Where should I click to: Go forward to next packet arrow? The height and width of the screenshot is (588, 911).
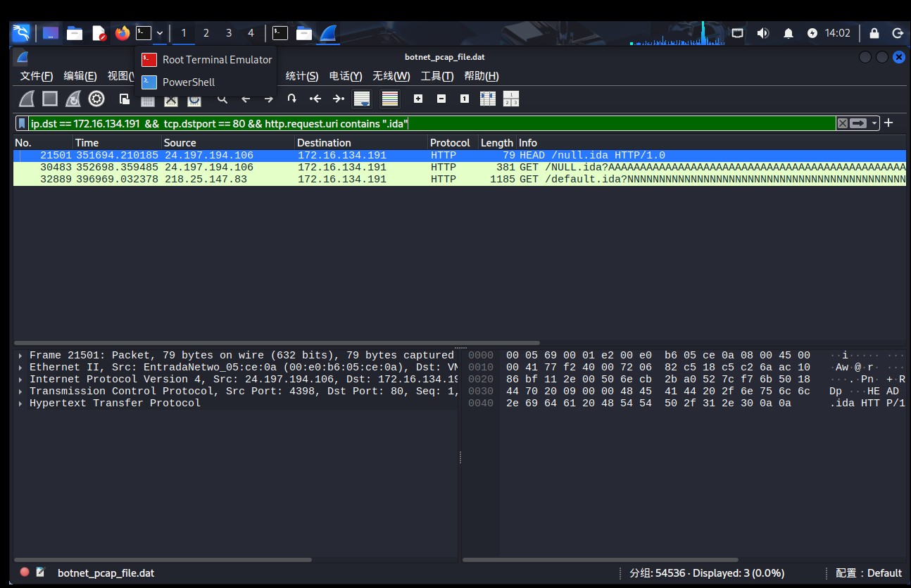click(269, 99)
